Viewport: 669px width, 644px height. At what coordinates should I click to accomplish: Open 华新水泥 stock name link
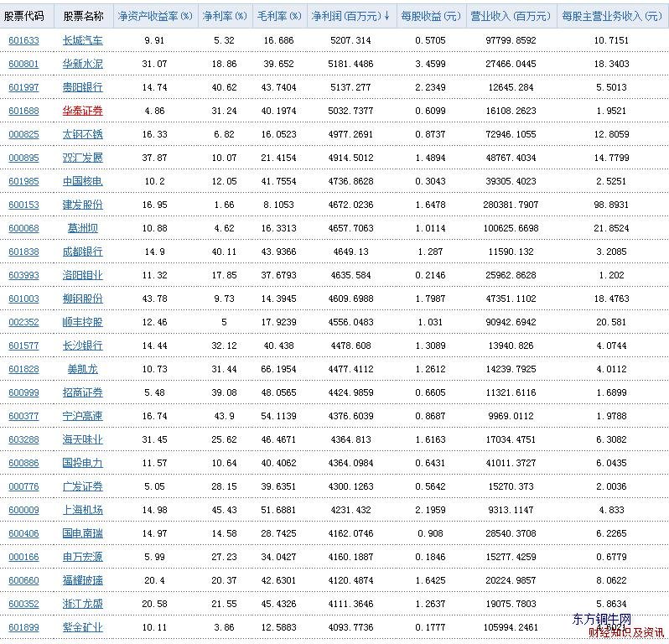pyautogui.click(x=83, y=64)
